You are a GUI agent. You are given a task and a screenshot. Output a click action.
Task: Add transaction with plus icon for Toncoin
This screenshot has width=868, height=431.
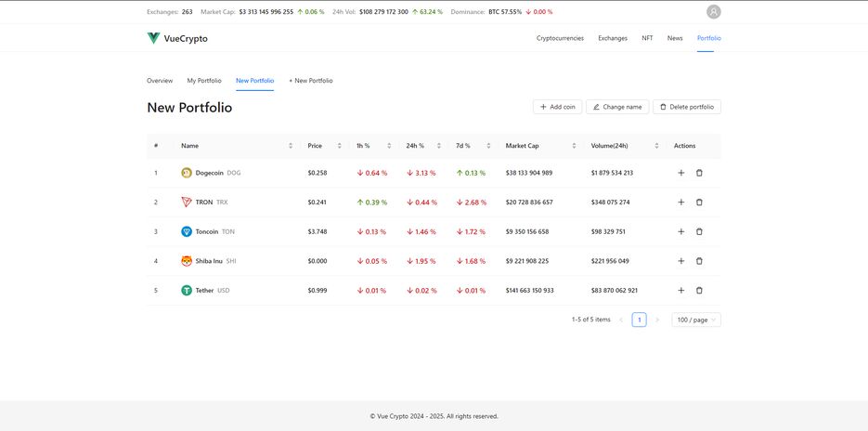[x=680, y=231]
